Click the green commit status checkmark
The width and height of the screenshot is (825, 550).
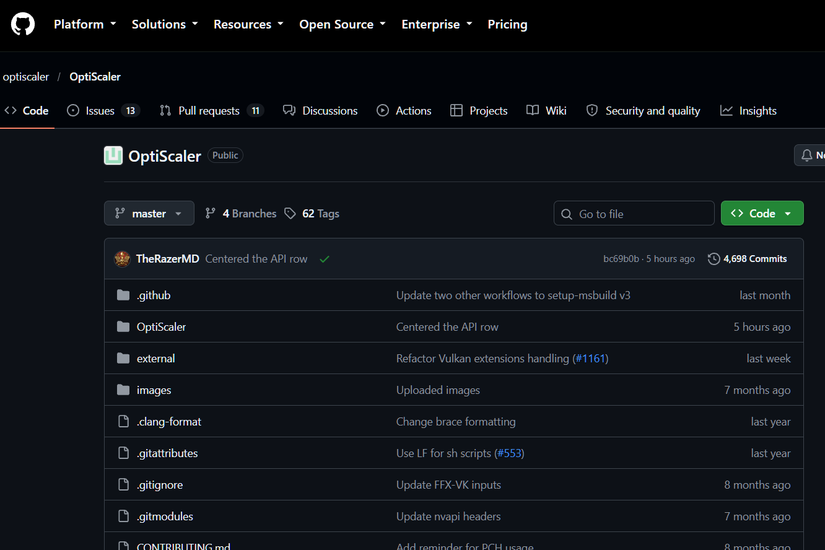click(324, 259)
